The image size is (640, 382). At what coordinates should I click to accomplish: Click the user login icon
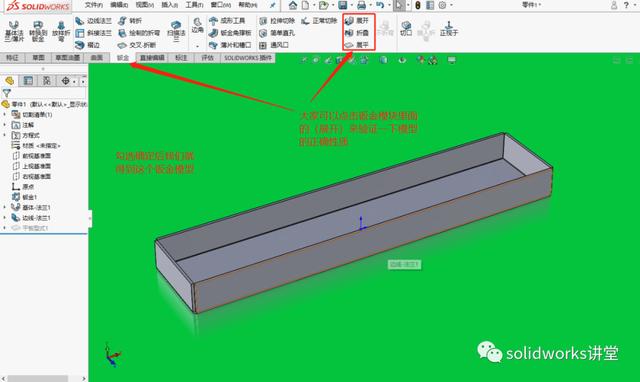[x=614, y=5]
